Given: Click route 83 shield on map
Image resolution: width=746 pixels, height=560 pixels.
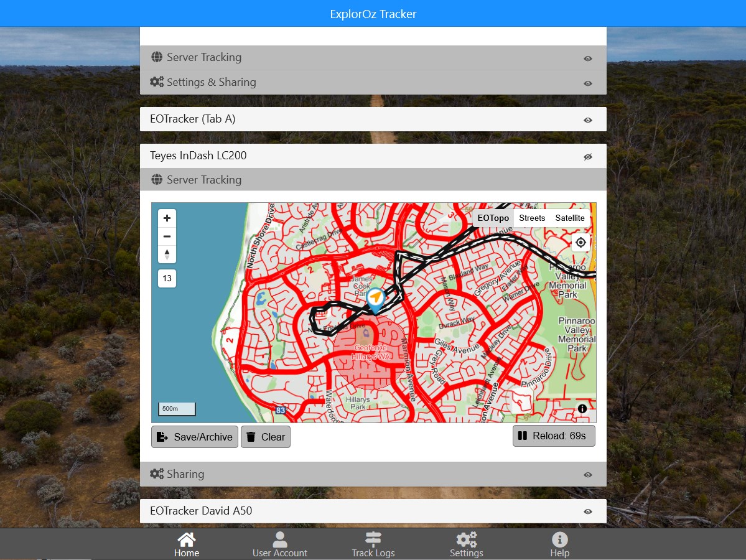Looking at the screenshot, I should coord(281,410).
